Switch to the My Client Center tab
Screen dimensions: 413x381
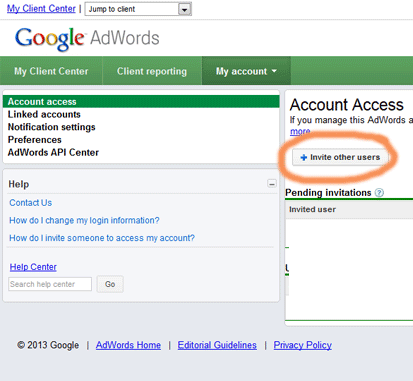click(51, 71)
